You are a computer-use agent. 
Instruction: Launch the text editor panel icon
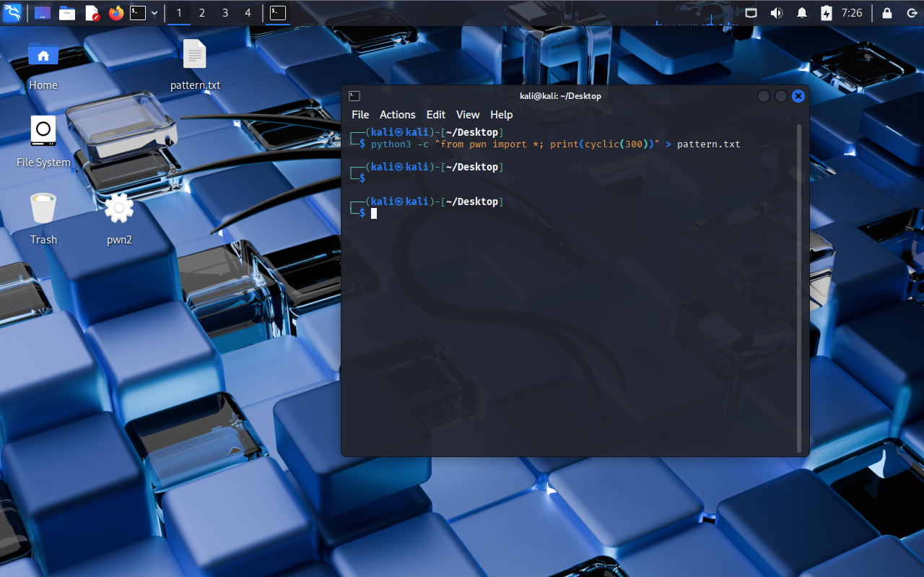(92, 13)
